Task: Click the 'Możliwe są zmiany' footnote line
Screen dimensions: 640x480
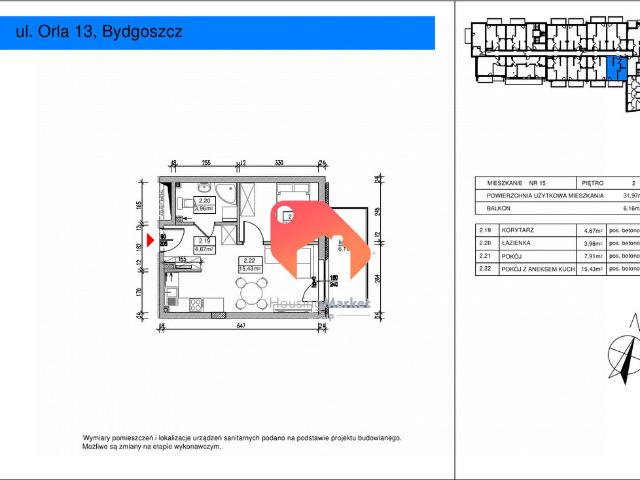Action: [151, 447]
